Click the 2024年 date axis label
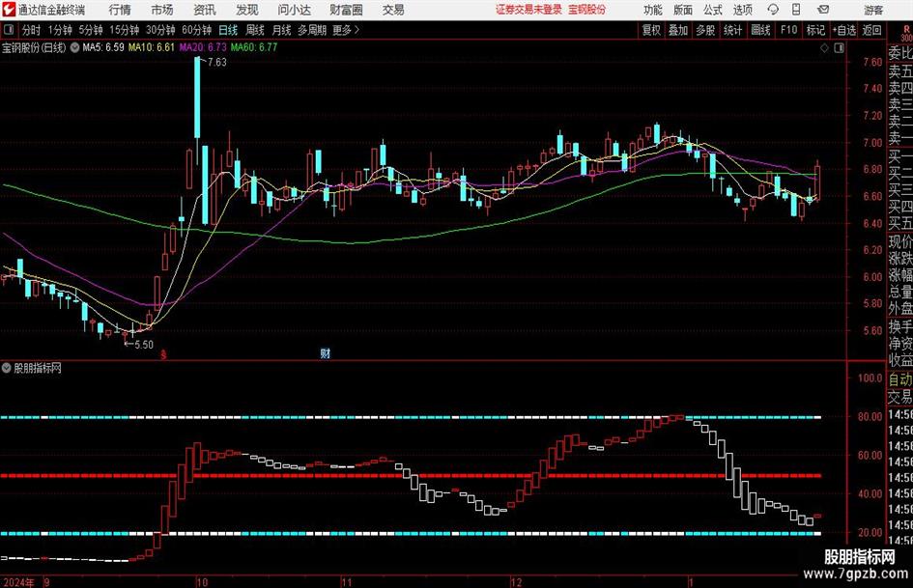The width and height of the screenshot is (913, 588). tap(19, 582)
